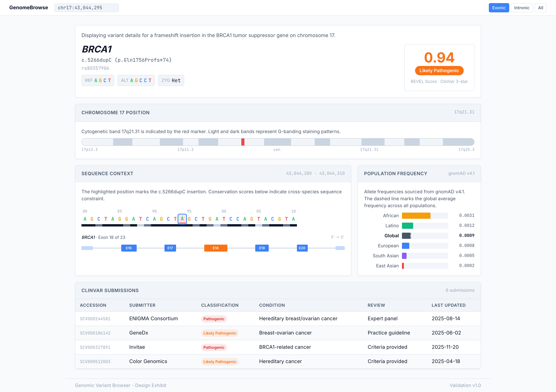Click the E20 exon block
Screen dimensions: 556x392
(302, 248)
